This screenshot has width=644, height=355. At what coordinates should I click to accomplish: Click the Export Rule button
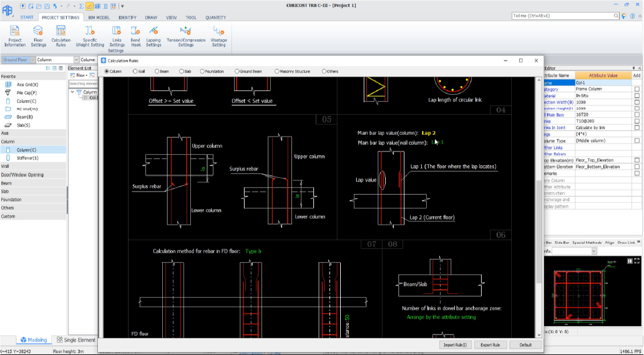pos(490,344)
